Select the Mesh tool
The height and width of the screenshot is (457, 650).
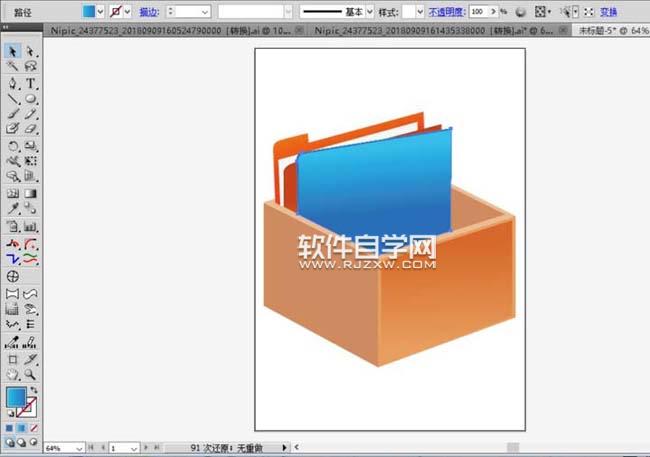tap(12, 193)
